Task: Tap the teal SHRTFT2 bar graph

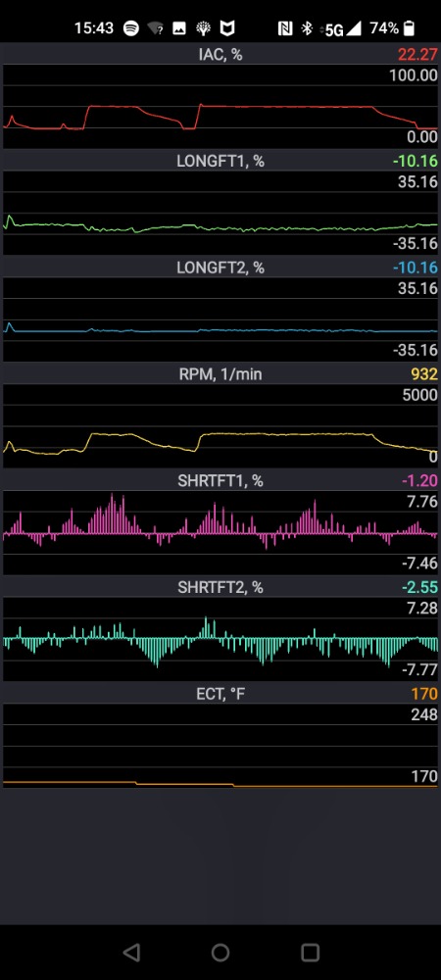Action: [220, 639]
